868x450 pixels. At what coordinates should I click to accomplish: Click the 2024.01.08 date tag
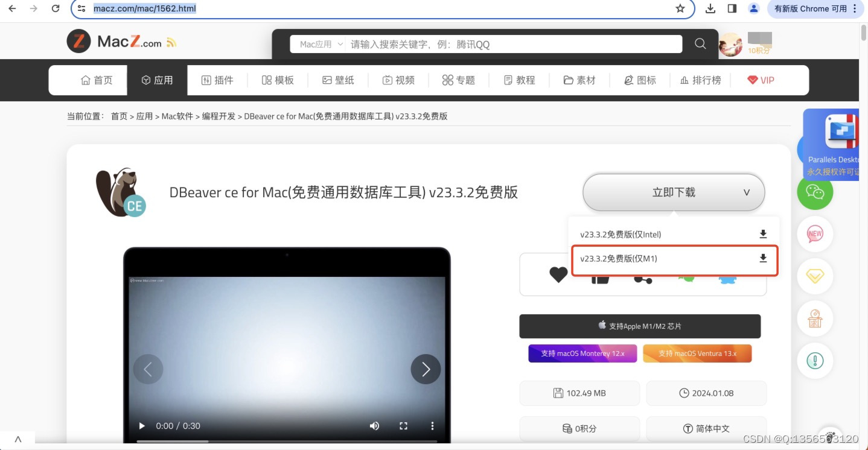click(x=706, y=393)
